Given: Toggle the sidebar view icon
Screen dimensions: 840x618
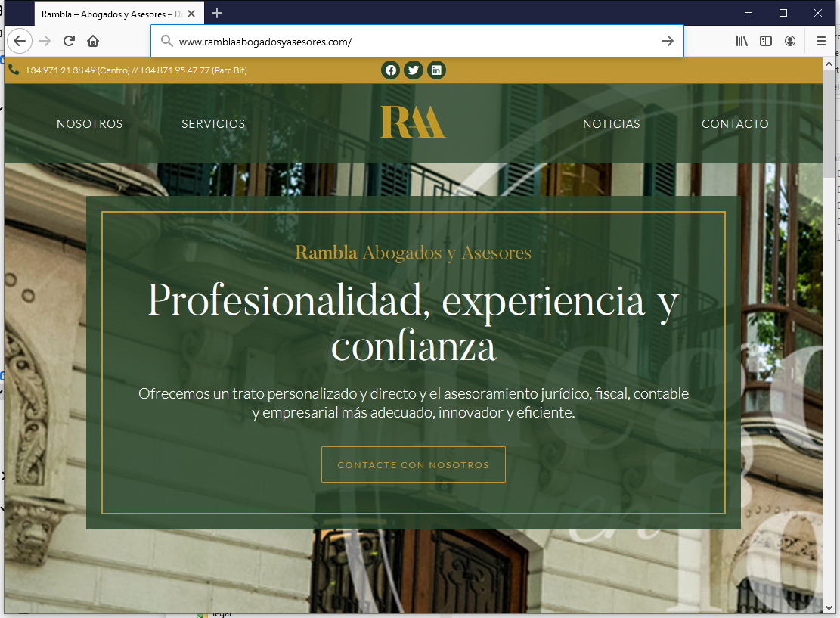Looking at the screenshot, I should click(766, 41).
